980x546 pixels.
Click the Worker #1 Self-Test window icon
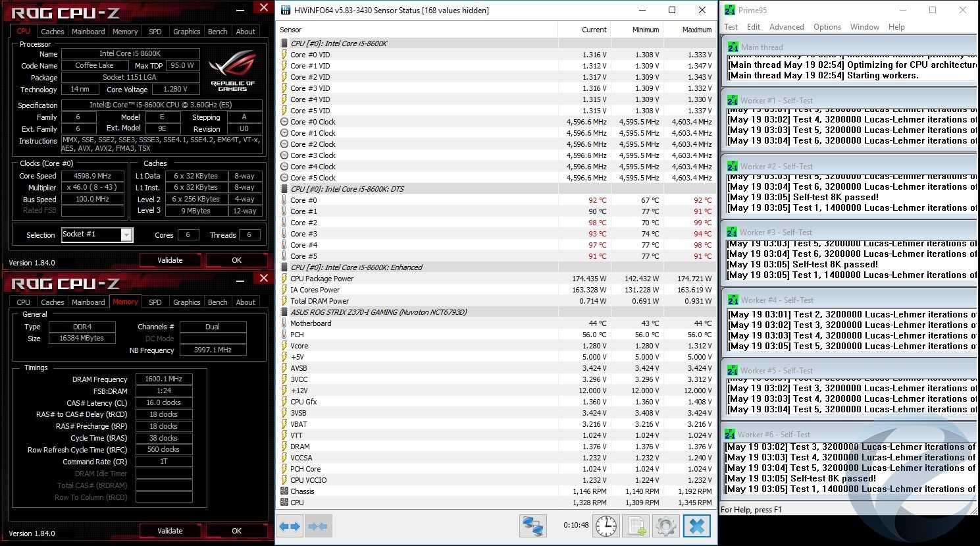coord(733,101)
